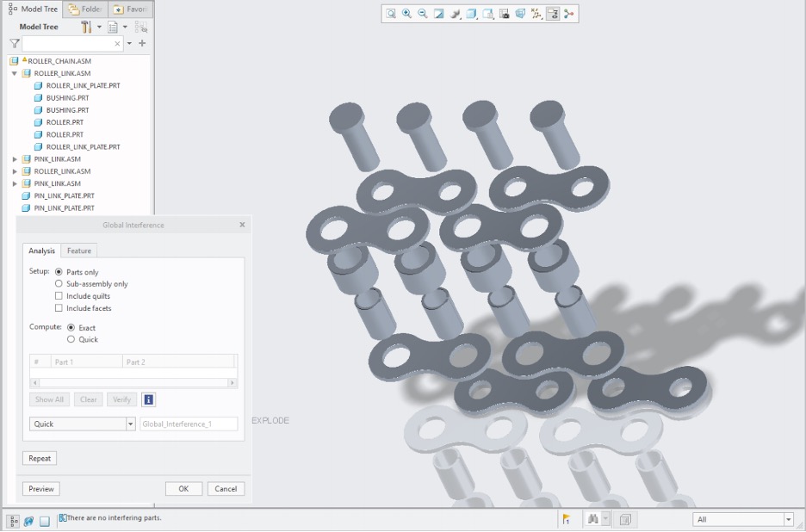Click the blue info icon beside Verify
The image size is (806, 532).
tap(149, 399)
